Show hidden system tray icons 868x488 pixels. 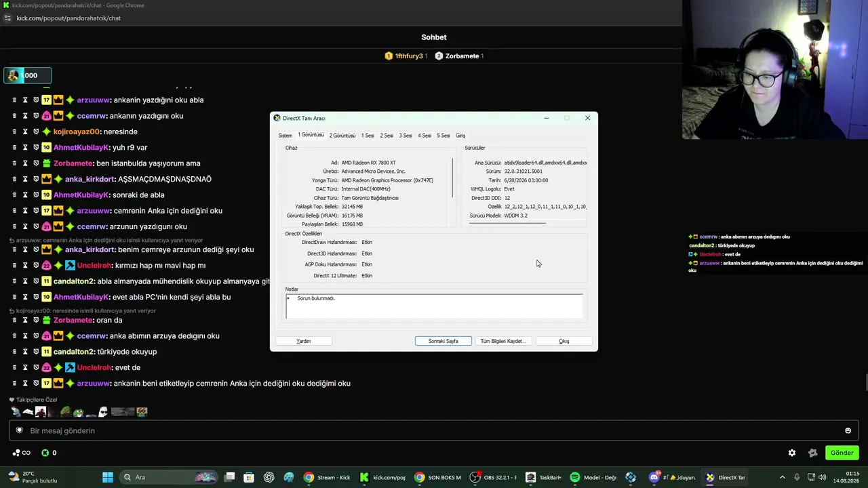[782, 477]
